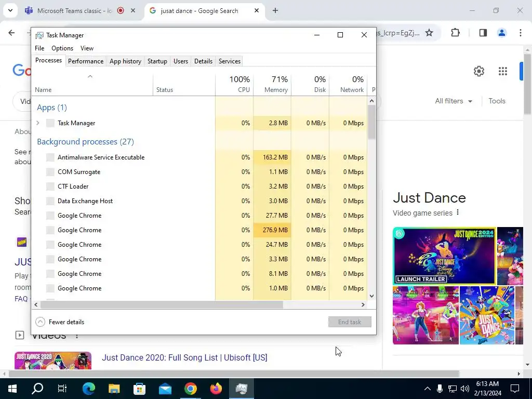Open File menu in Task Manager
Image resolution: width=532 pixels, height=399 pixels.
coord(39,48)
